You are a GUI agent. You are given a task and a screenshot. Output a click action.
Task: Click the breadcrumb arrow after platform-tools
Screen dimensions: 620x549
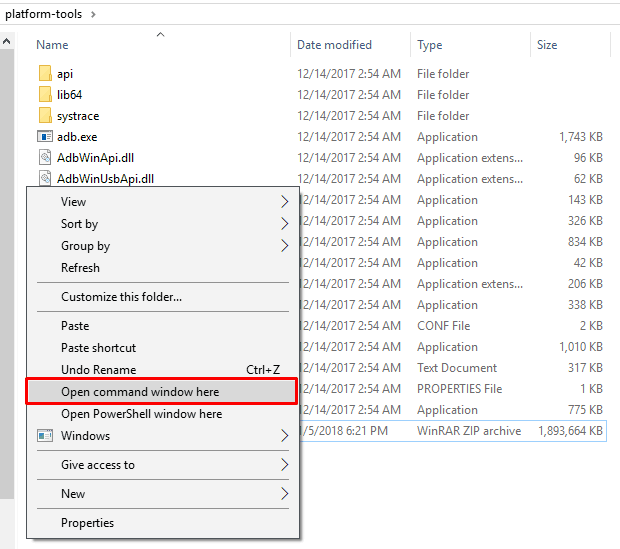coord(93,15)
